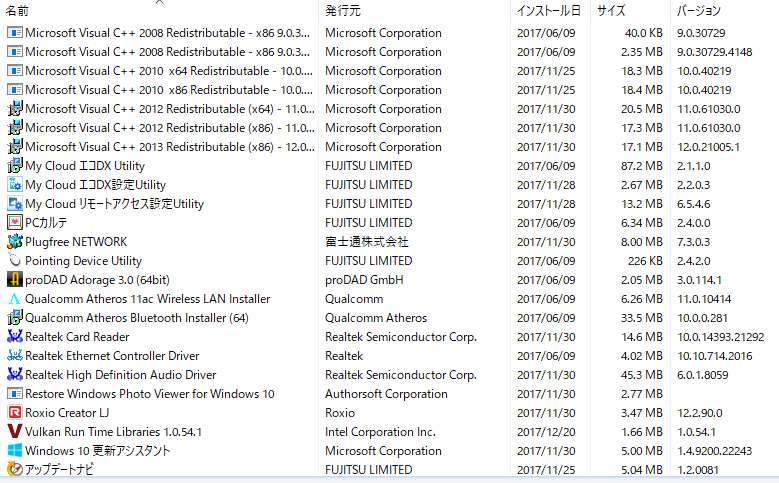Select Realtek Ethernet Controller Driver entry
The image size is (779, 483).
pos(112,356)
